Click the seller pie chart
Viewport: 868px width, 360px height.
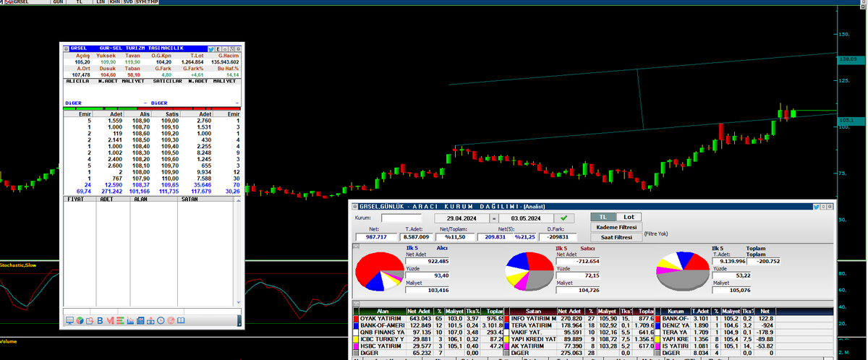(529, 271)
